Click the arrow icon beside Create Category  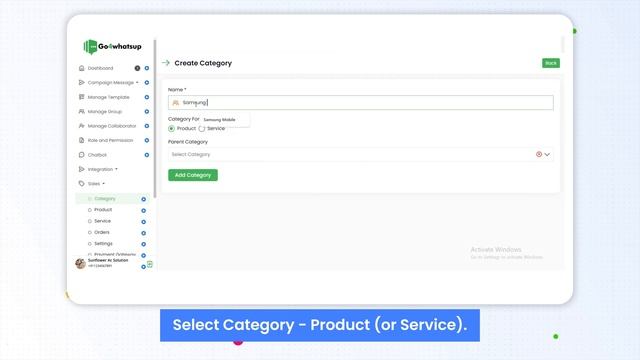tap(166, 63)
